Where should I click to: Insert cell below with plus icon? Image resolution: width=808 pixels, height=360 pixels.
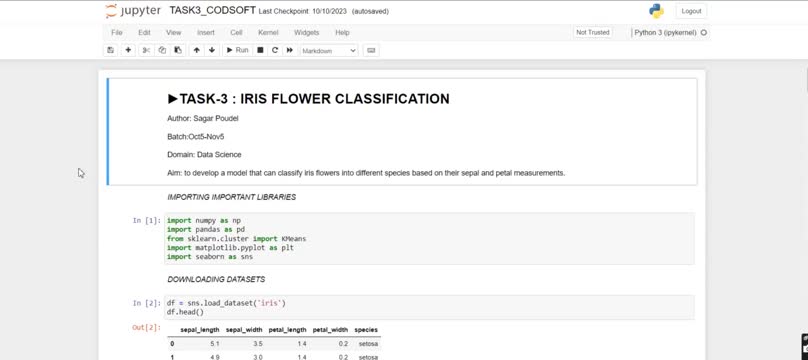point(128,50)
